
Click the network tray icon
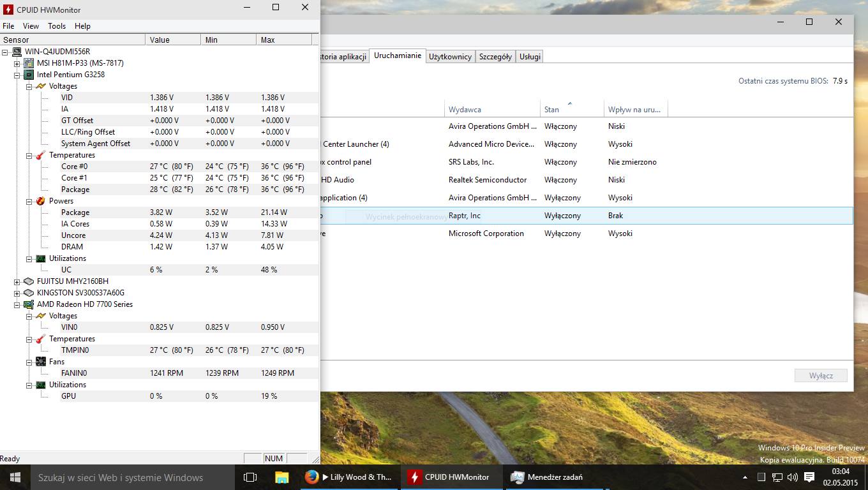777,477
